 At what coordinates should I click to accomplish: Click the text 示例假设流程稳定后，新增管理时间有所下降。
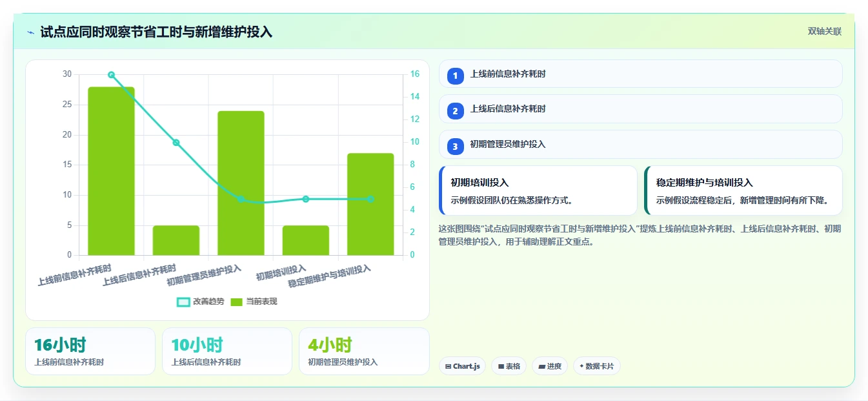(742, 200)
